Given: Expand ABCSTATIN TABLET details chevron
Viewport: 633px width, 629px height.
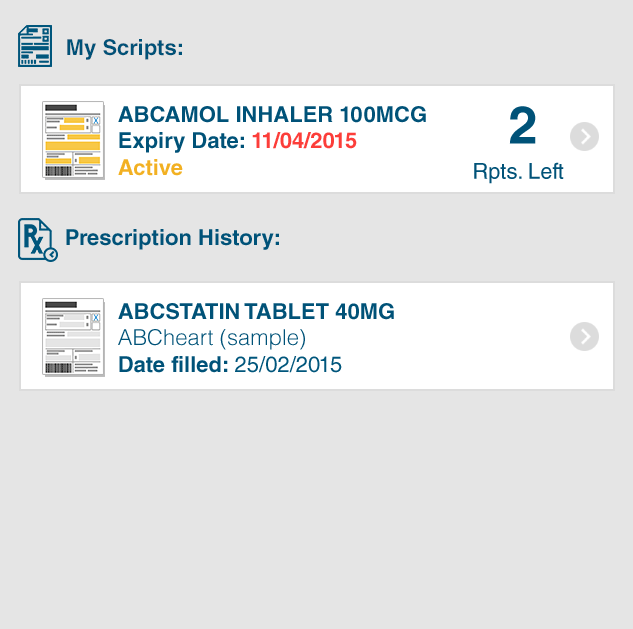Looking at the screenshot, I should [584, 336].
